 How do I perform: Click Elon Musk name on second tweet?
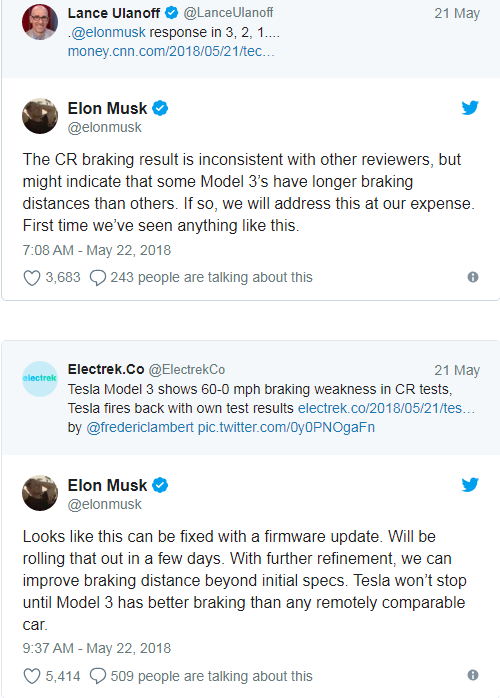[x=107, y=485]
